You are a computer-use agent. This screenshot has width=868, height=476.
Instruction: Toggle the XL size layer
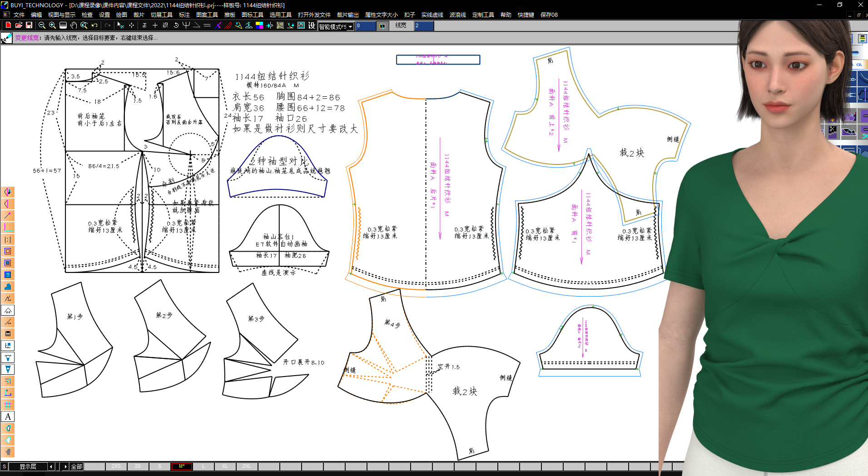click(225, 466)
